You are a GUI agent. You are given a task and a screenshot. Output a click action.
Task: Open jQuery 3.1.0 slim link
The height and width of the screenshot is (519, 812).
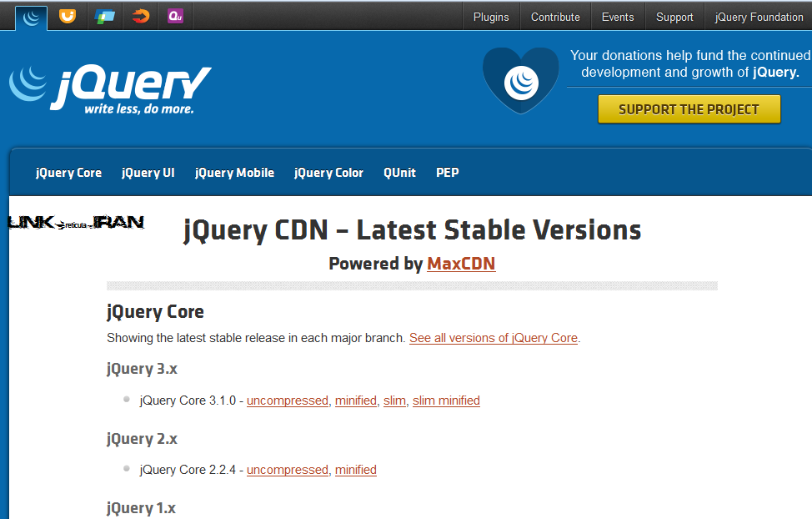(394, 401)
